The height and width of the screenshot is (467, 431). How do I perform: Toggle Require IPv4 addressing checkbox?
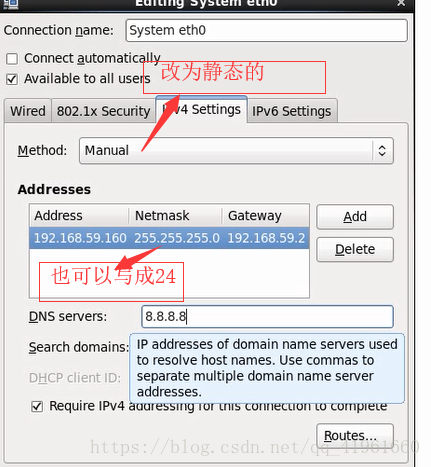[x=37, y=407]
